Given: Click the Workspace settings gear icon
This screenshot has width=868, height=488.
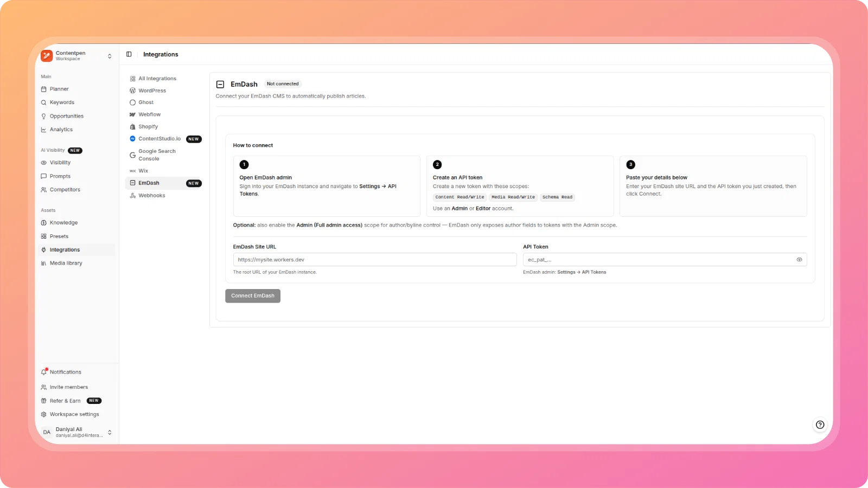Looking at the screenshot, I should coord(44,414).
